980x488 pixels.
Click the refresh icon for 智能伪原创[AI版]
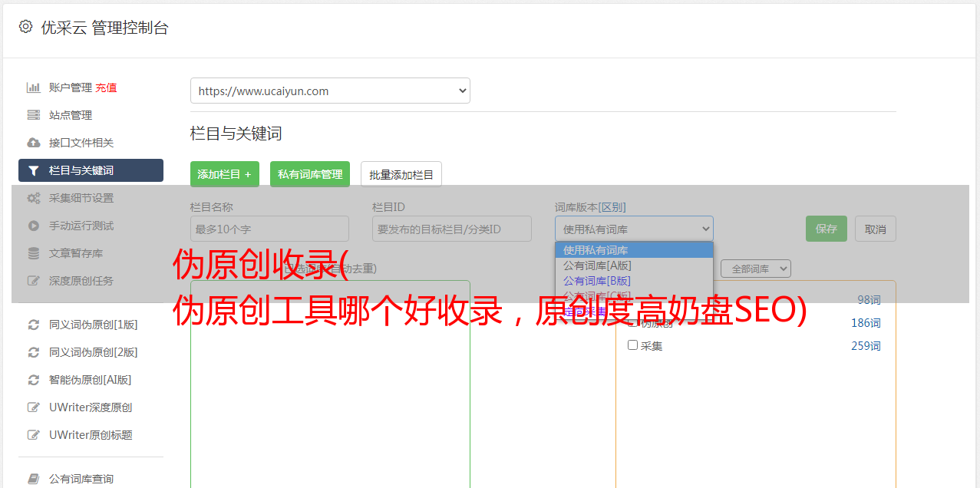pos(34,380)
